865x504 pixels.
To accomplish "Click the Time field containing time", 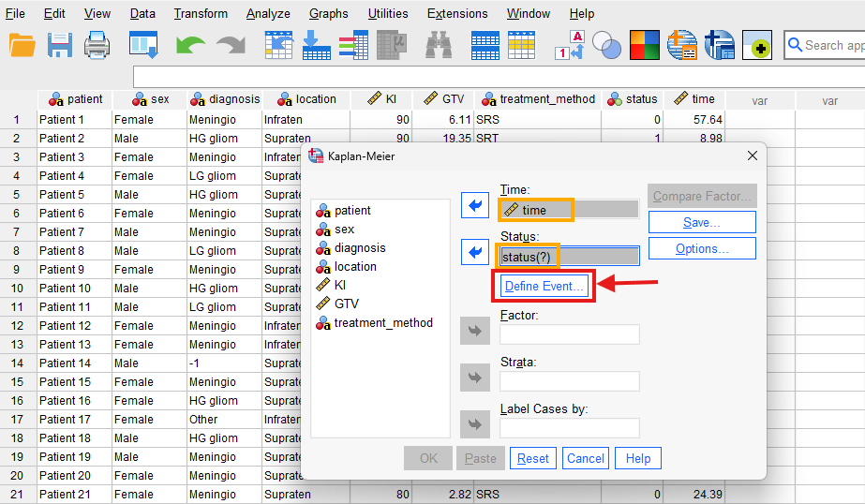I will (x=569, y=210).
